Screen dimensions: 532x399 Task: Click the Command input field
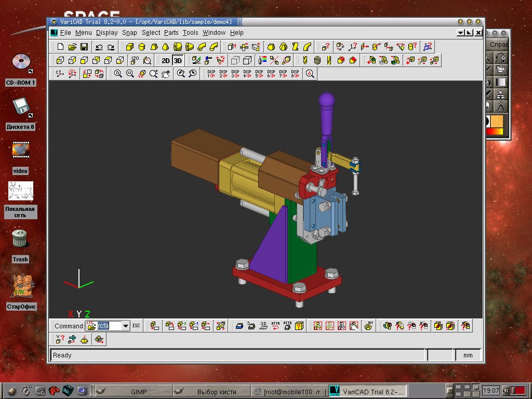[109, 326]
